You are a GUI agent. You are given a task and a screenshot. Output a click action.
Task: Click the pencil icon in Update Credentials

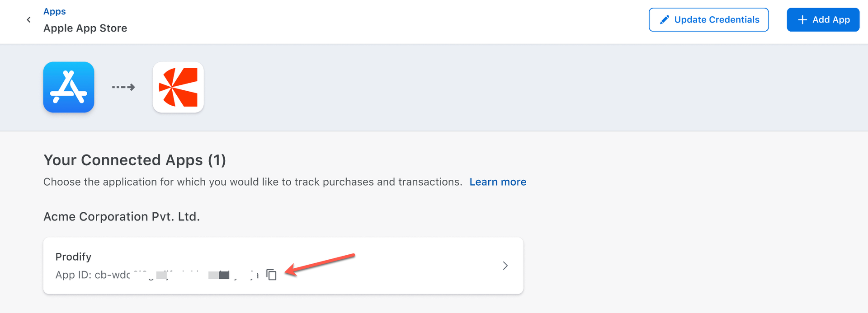coord(664,20)
